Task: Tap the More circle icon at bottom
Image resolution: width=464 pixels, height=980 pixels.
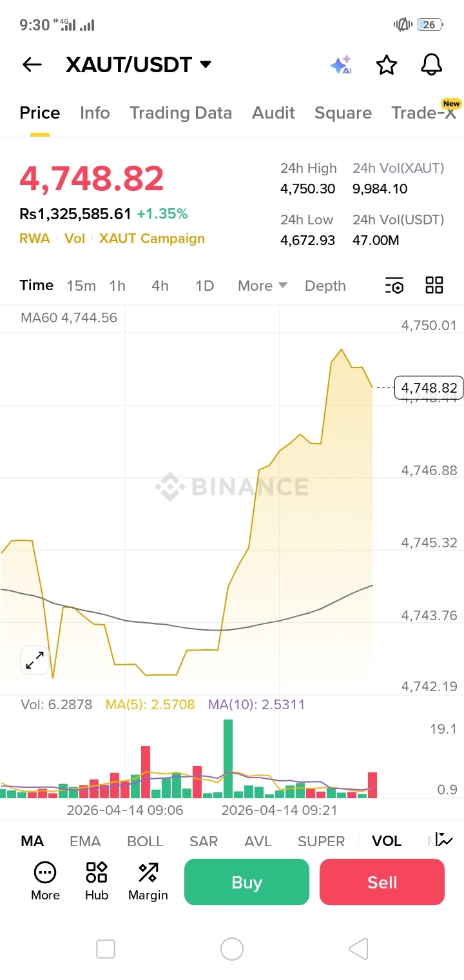Action: tap(45, 881)
